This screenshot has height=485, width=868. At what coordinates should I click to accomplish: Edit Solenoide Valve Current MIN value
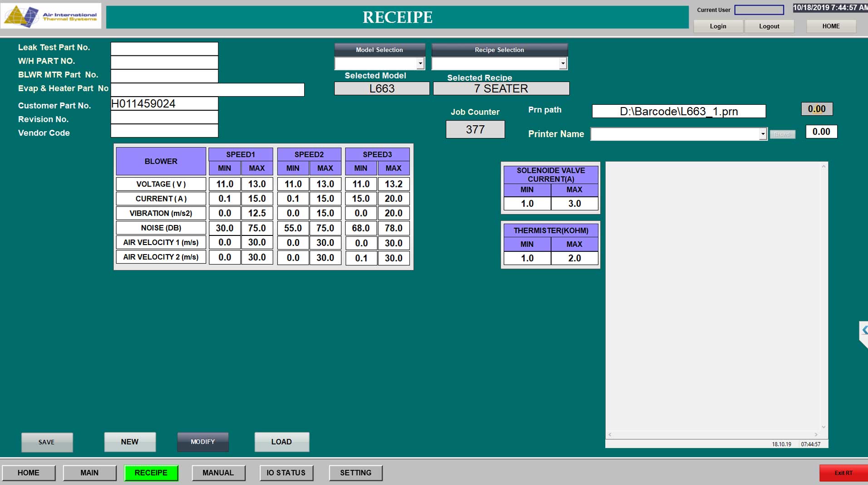pyautogui.click(x=527, y=204)
